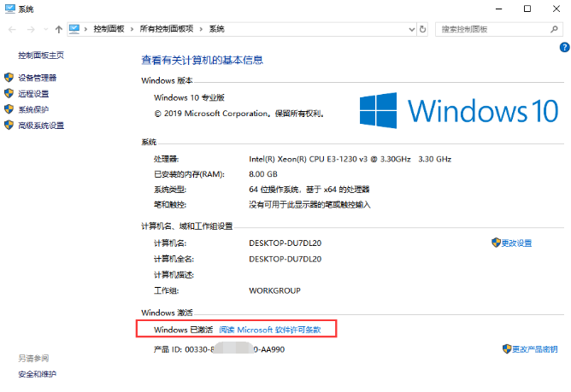Click the up arrow navigation button
Screen dimensions: 571x392
56,29
